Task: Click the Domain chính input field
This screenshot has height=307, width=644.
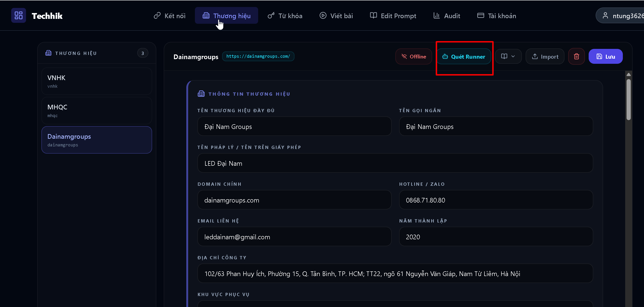Action: click(x=294, y=200)
